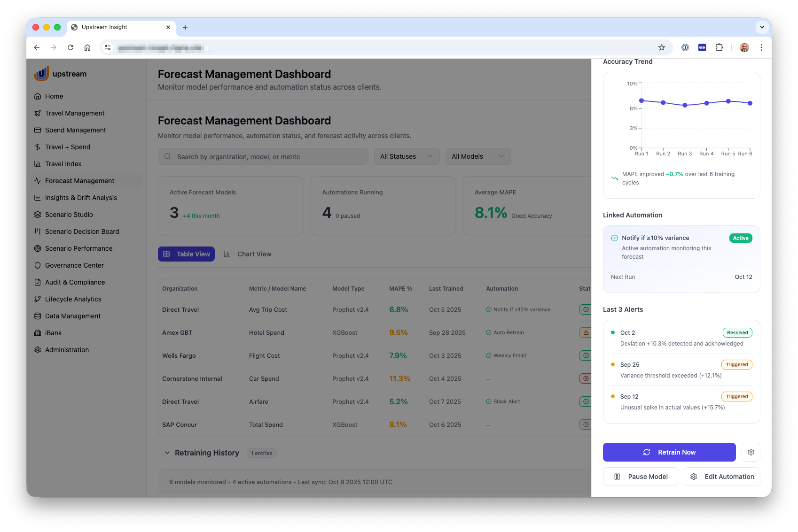Click the organization search field
The width and height of the screenshot is (798, 532).
(263, 156)
